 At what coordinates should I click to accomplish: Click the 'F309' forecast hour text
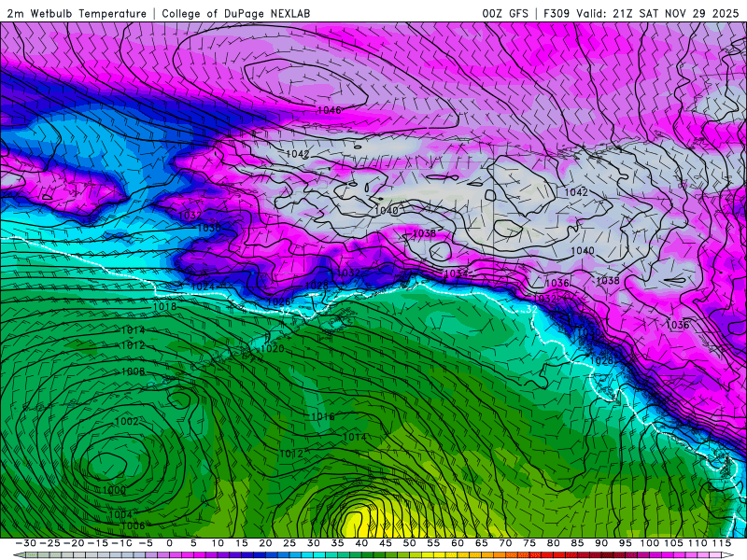tap(557, 14)
